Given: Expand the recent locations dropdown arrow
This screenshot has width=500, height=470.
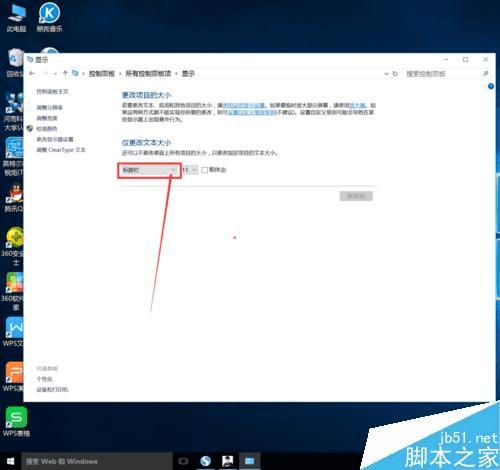Looking at the screenshot, I should pyautogui.click(x=55, y=74).
